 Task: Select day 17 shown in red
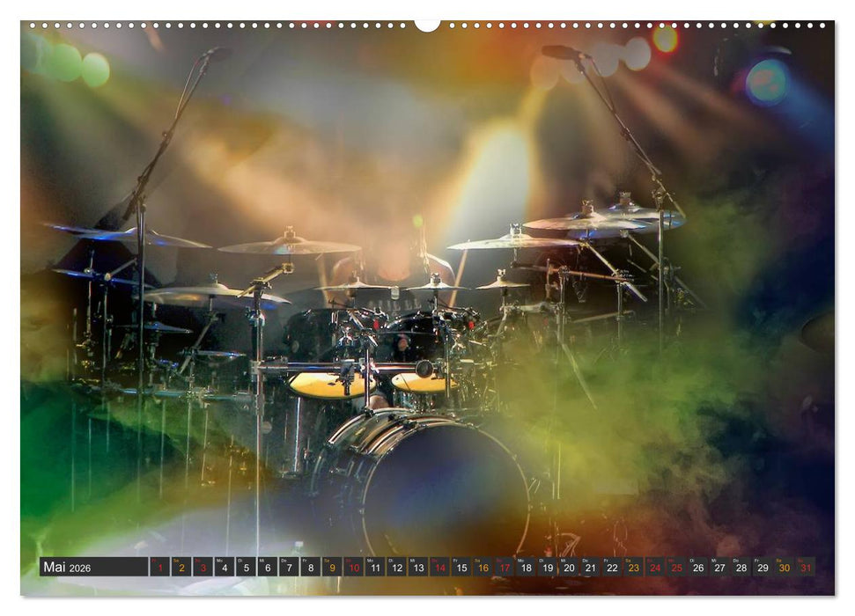[x=505, y=567]
